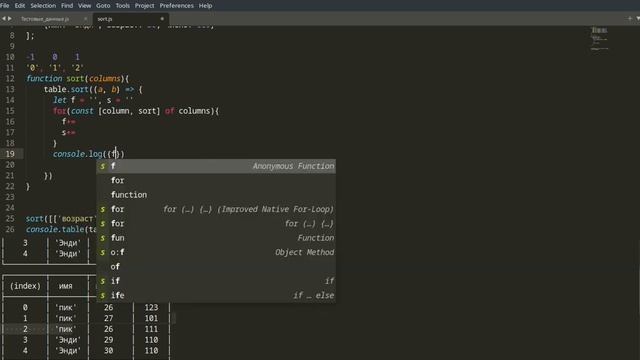Click the 'let f' declaration line
The width and height of the screenshot is (640, 360).
click(93, 100)
